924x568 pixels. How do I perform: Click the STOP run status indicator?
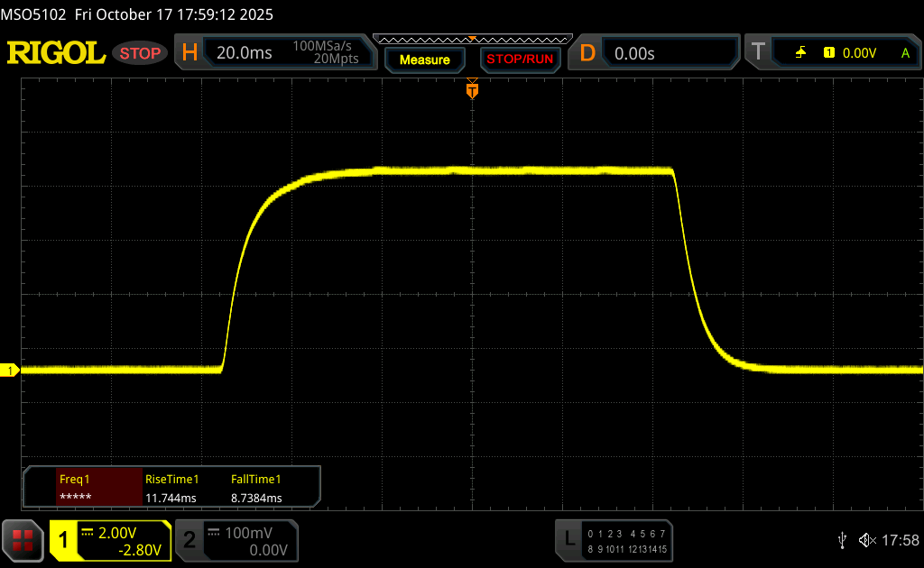tap(140, 53)
